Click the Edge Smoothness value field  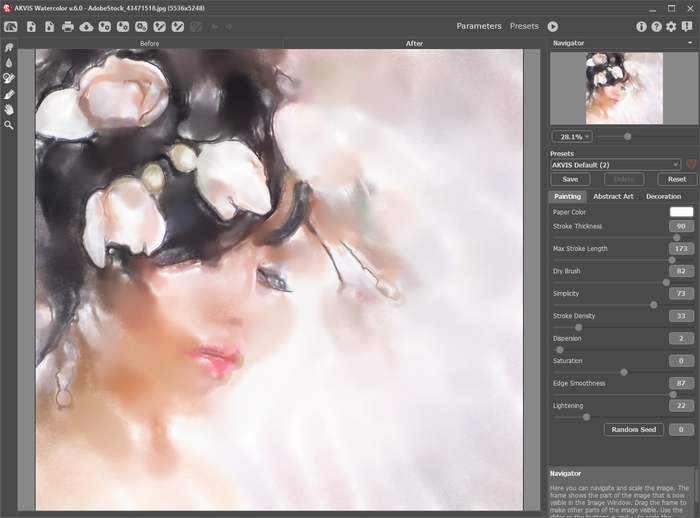click(x=681, y=383)
